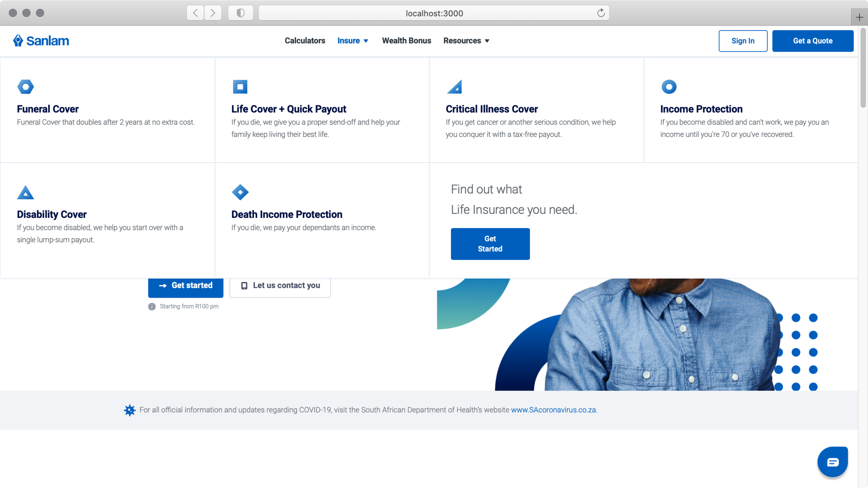This screenshot has width=868, height=488.
Task: Reload the page with the refresh icon
Action: coord(601,13)
